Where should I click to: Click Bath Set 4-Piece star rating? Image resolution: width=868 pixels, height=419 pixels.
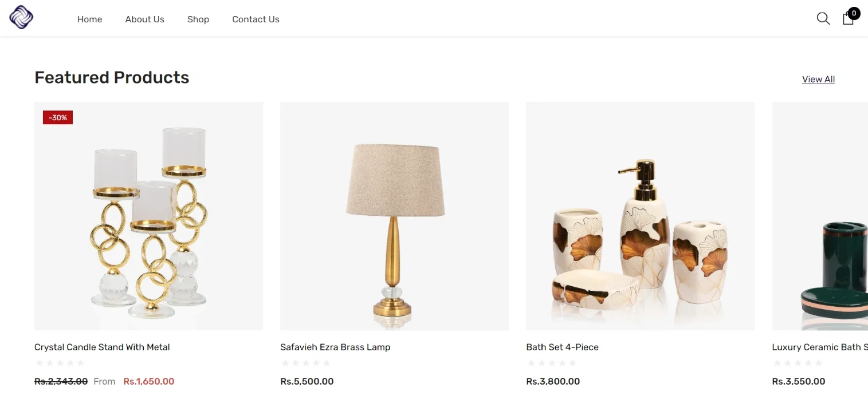click(x=552, y=363)
